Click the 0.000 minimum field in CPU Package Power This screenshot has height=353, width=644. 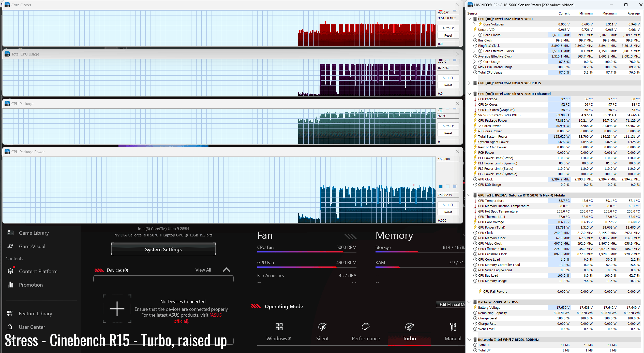448,220
